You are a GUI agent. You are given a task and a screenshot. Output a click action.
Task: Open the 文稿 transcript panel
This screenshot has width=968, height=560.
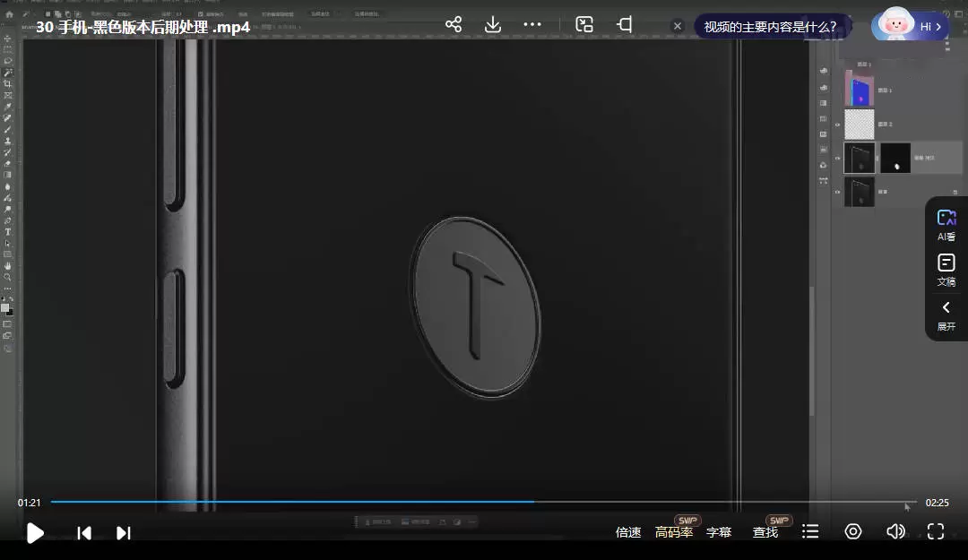pyautogui.click(x=946, y=270)
